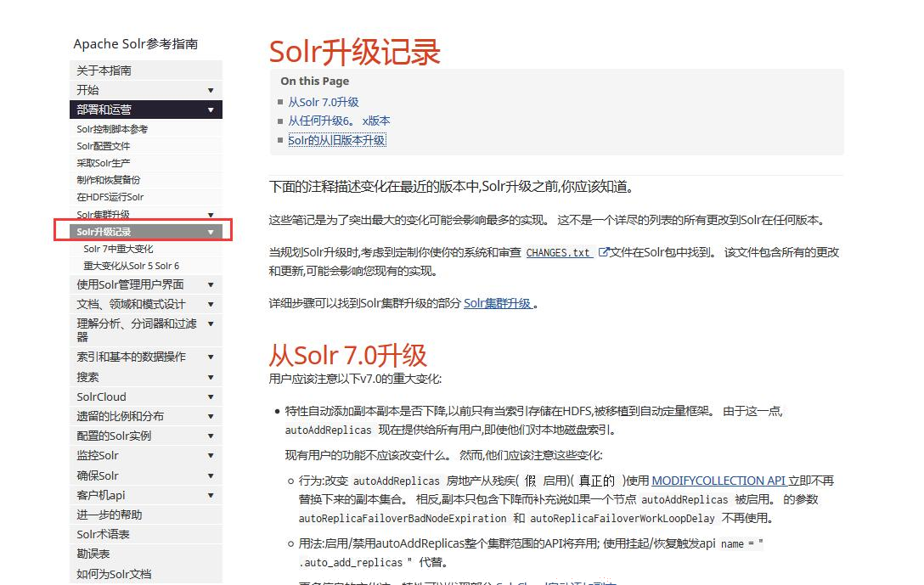Collapse the Solr升级记录 sidebar arrow
This screenshot has width=924, height=585.
(211, 232)
